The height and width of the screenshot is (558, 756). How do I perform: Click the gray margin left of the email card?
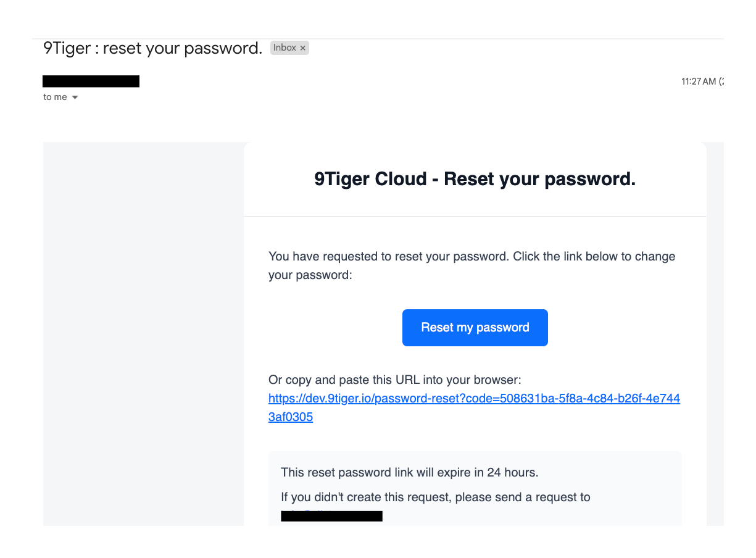click(143, 333)
